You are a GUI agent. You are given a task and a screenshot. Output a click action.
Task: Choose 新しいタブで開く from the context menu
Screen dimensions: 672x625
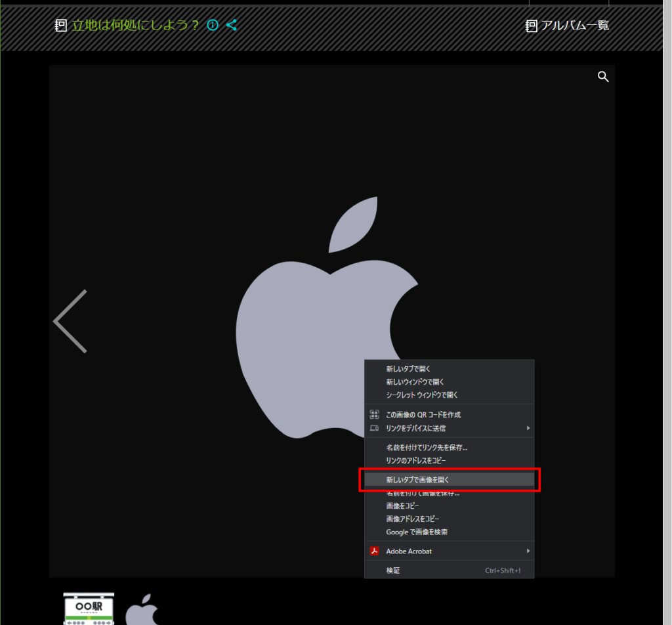click(449, 369)
